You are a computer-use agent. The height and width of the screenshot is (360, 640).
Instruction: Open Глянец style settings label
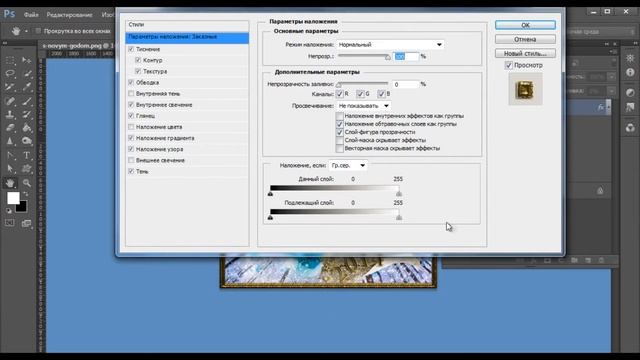pos(145,116)
